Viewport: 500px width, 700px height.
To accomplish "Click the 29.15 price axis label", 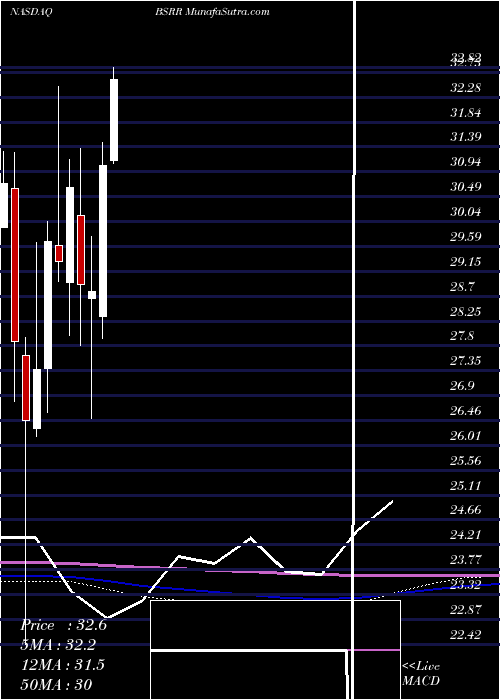I will [x=465, y=262].
